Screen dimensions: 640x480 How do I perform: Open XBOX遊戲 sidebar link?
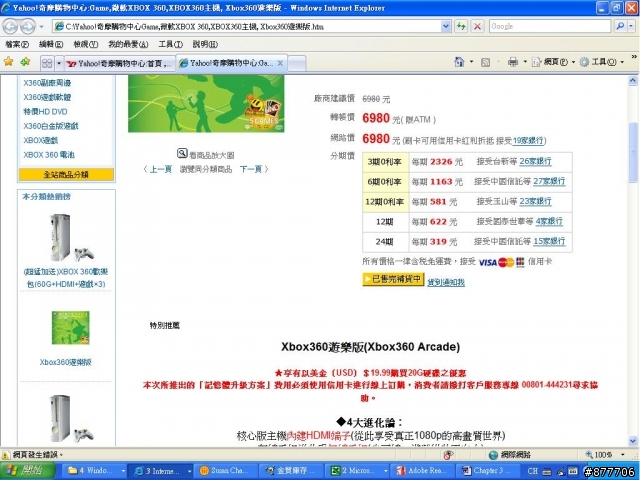point(40,140)
